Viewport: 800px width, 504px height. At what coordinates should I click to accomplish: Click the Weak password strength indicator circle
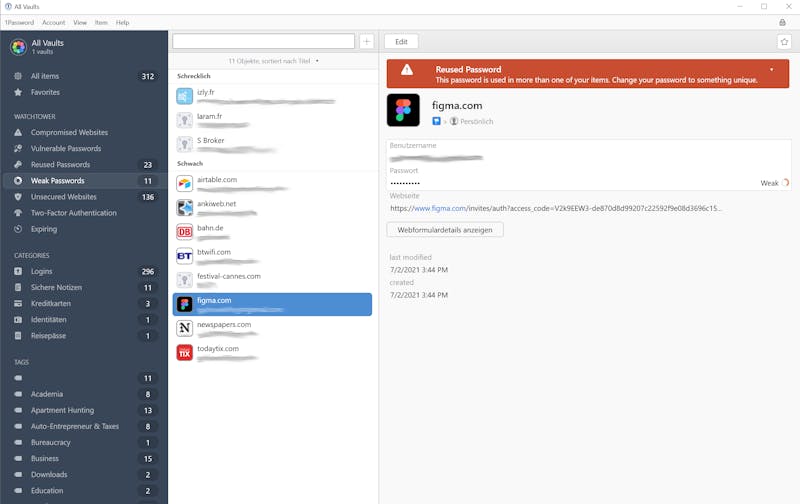coord(786,183)
